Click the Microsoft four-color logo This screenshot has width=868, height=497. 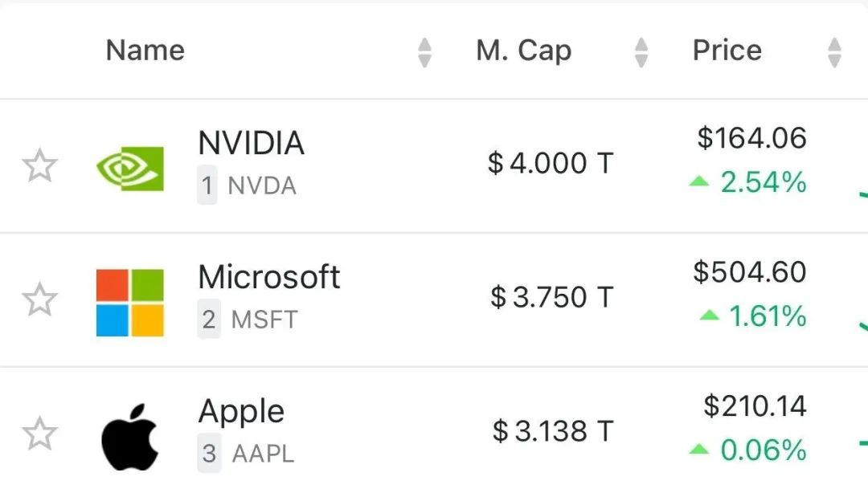[129, 303]
